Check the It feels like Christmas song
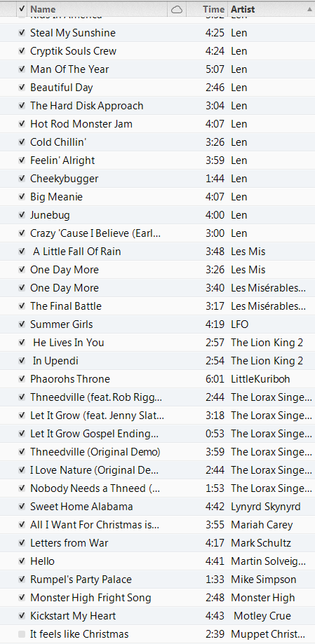This screenshot has width=315, height=644. [22, 634]
